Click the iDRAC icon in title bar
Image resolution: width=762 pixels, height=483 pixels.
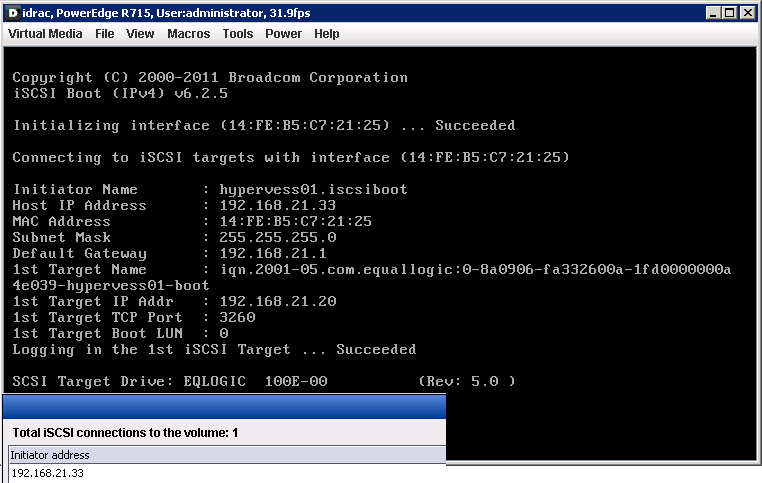pos(11,12)
